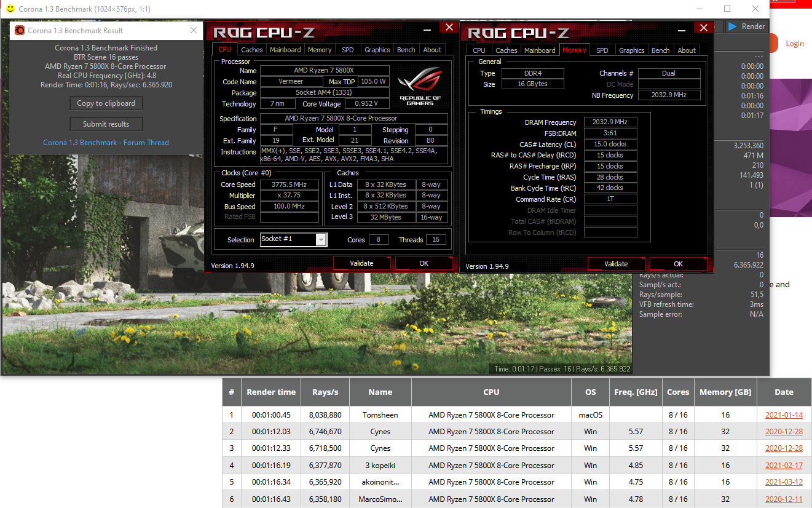
Task: Click the Republic of Gamers logo
Action: point(420,85)
